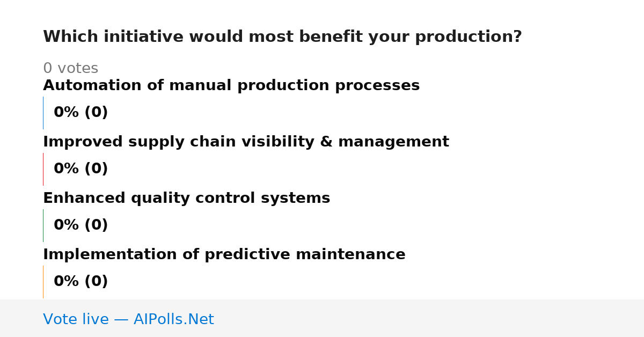The width and height of the screenshot is (644, 337).
Task: Click the poll question title
Action: click(x=282, y=37)
